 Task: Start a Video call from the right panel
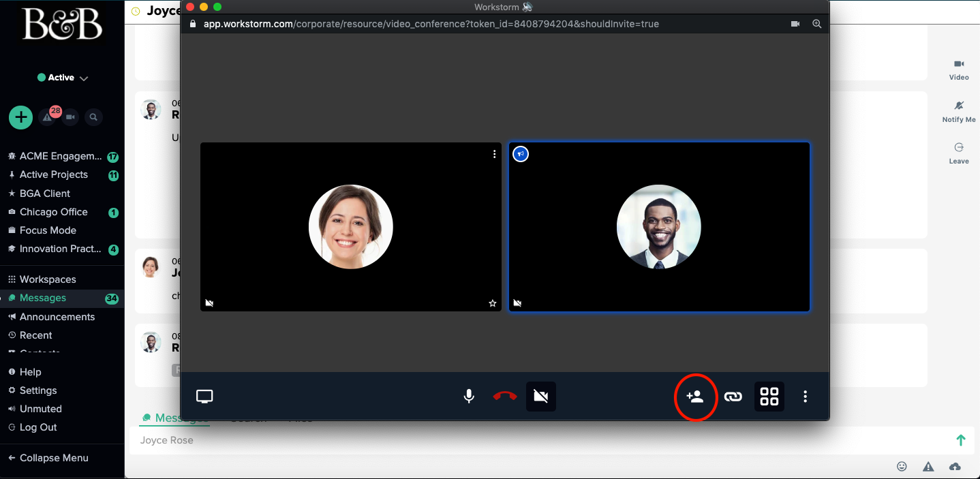tap(959, 70)
